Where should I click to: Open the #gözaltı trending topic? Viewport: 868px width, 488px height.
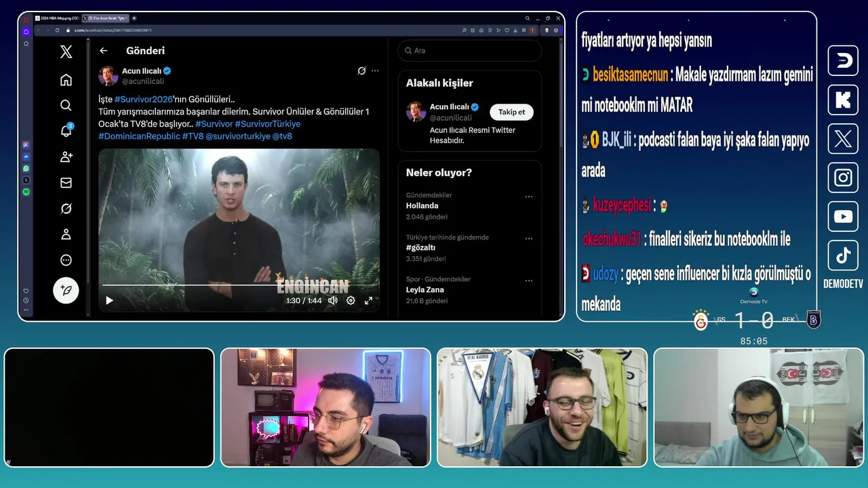[420, 248]
